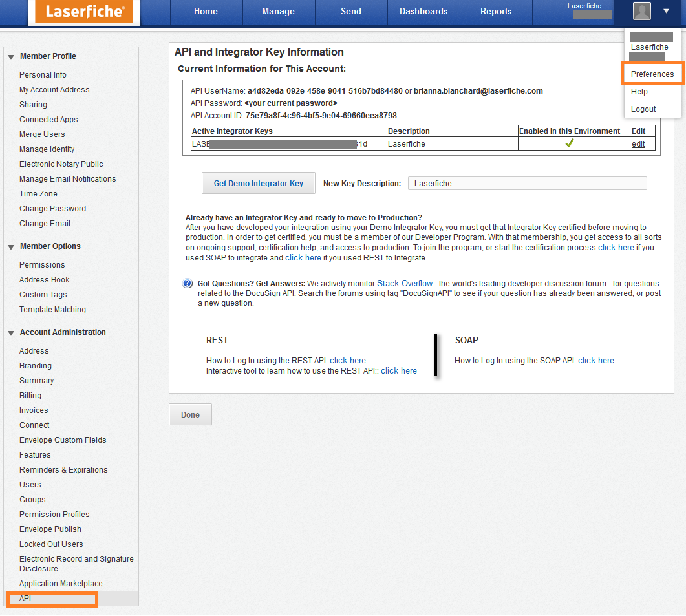This screenshot has height=616, width=686.
Task: Go to My Account Address
Action: pyautogui.click(x=54, y=90)
